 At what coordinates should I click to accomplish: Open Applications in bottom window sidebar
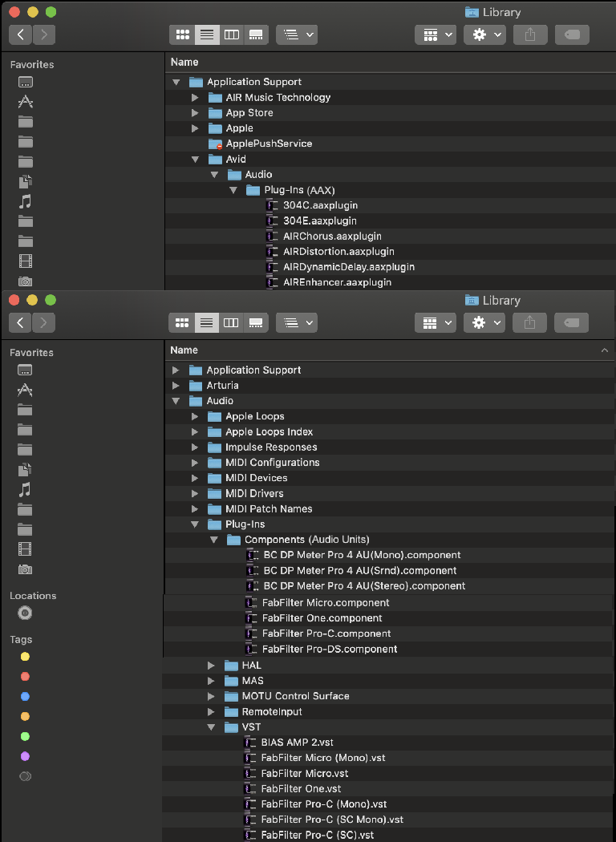[25, 390]
